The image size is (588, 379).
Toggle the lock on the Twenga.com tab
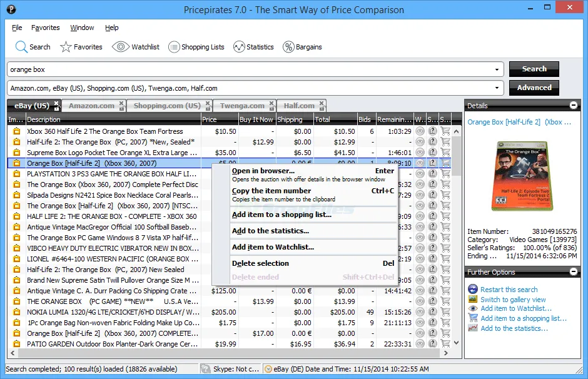point(272,108)
